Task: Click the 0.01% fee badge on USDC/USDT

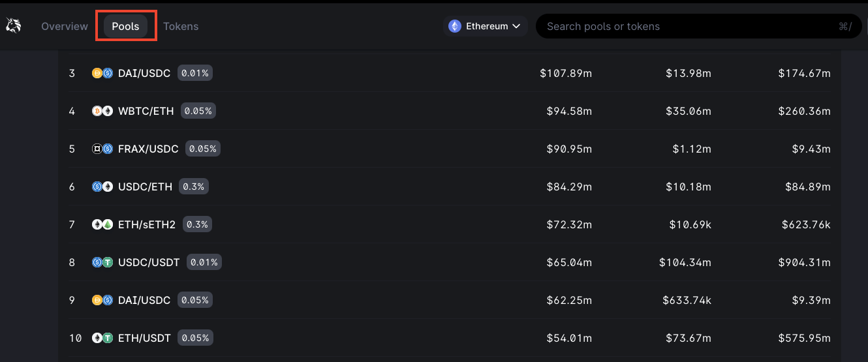Action: tap(204, 263)
